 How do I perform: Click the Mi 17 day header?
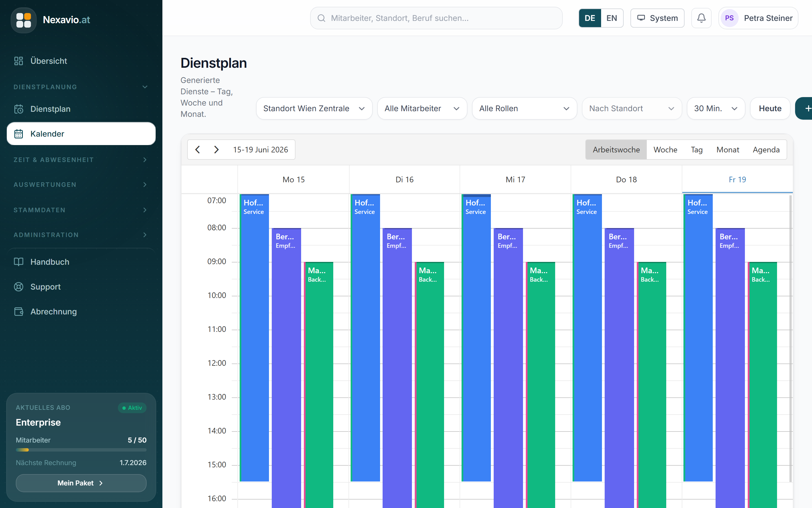pos(515,180)
